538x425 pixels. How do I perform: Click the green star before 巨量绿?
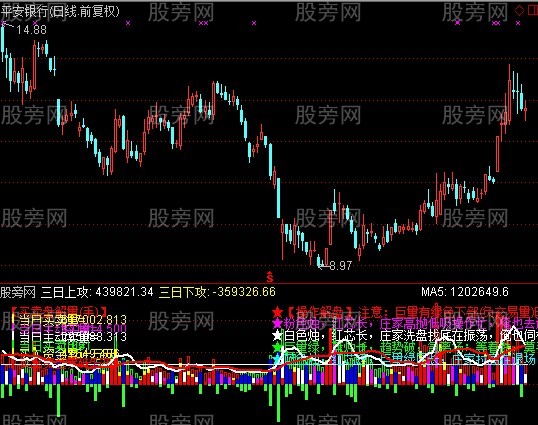(x=277, y=347)
